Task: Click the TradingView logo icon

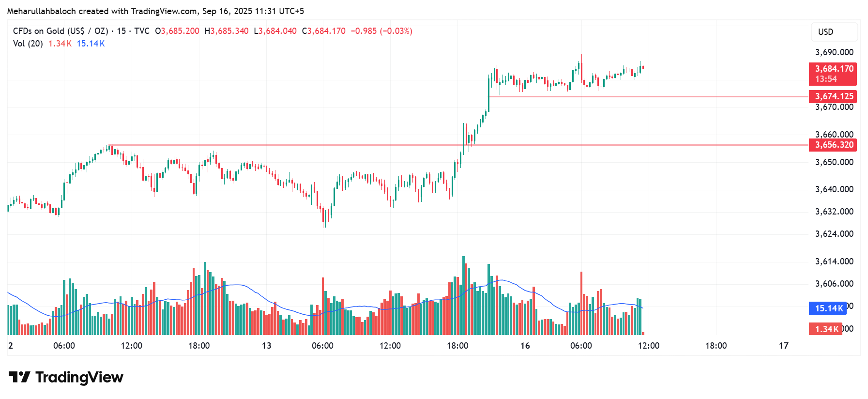Action: pyautogui.click(x=19, y=377)
